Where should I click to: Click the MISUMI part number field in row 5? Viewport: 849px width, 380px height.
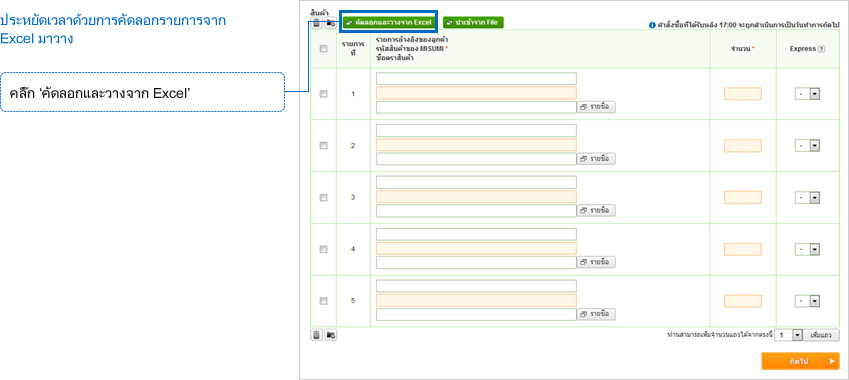point(476,300)
